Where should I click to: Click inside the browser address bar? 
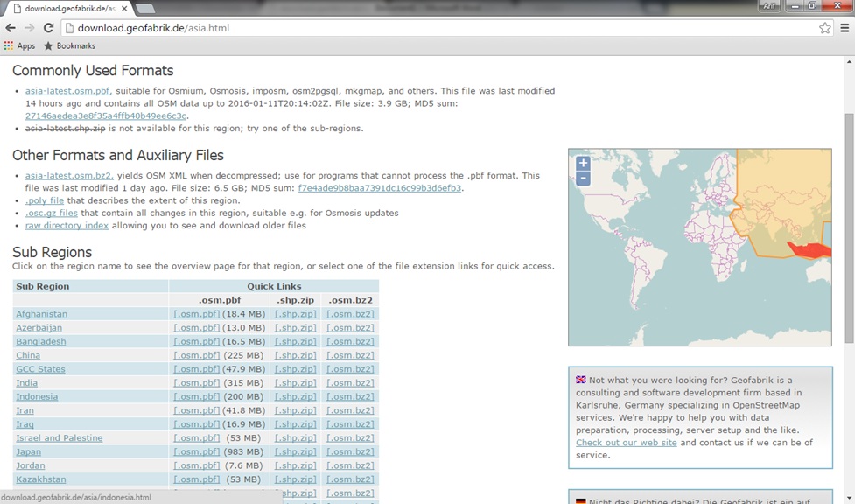[263, 27]
